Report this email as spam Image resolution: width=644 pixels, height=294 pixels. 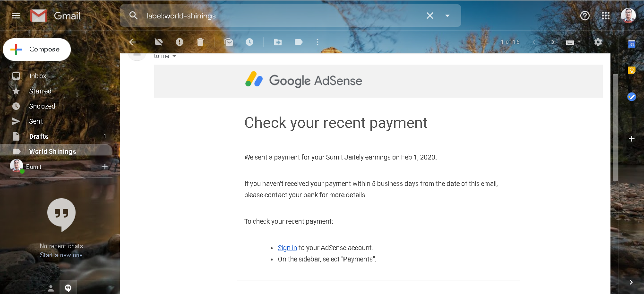click(x=180, y=42)
